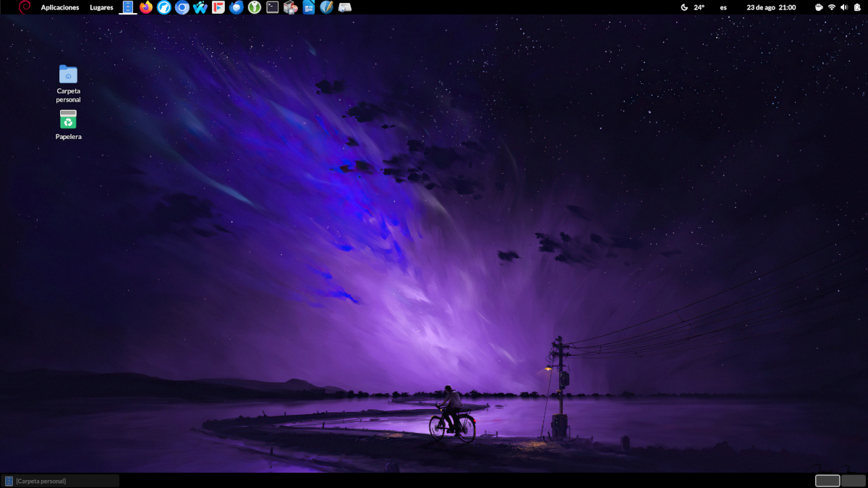Switch to the second workspace in the switcher
868x488 pixels.
854,481
